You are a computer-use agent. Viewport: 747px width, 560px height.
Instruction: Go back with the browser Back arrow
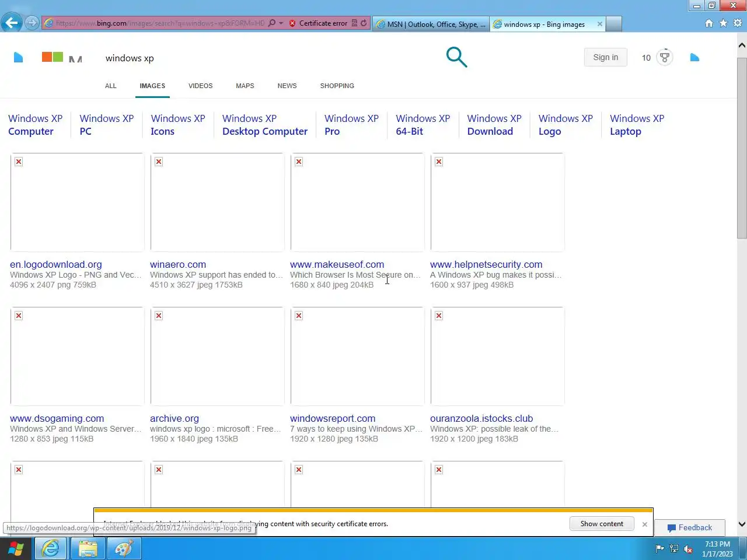[x=11, y=23]
